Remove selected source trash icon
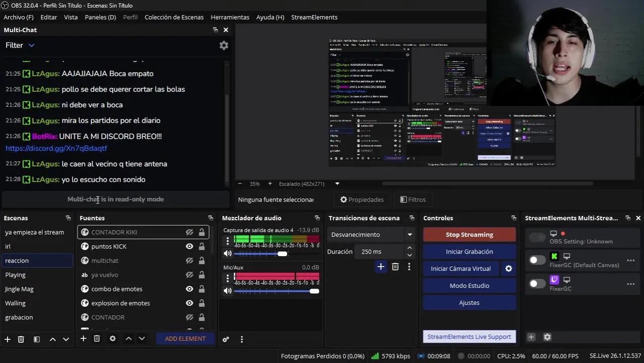The image size is (644, 363). [x=97, y=339]
